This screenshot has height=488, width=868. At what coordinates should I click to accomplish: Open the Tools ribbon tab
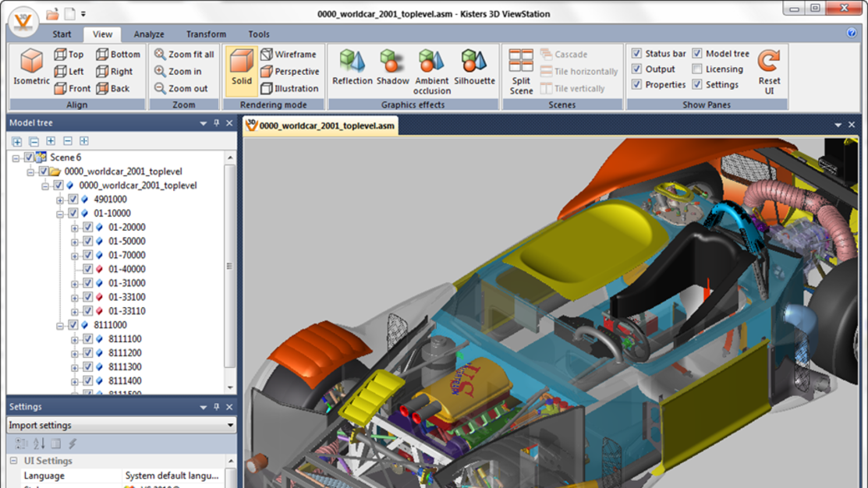258,34
